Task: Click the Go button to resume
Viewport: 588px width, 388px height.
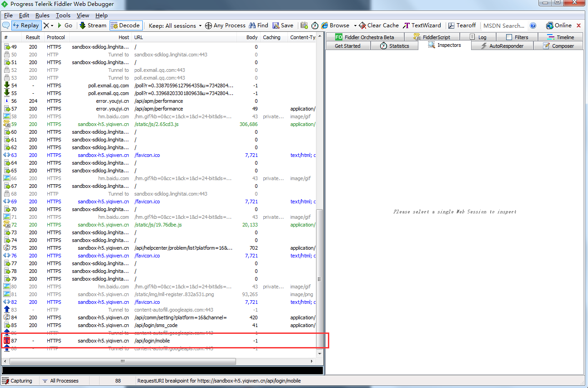Action: (x=65, y=25)
